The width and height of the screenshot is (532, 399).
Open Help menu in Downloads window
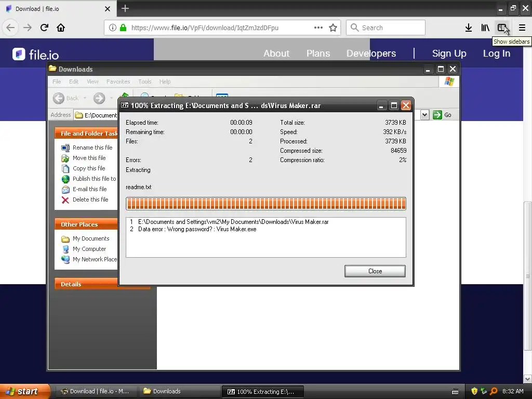(165, 82)
